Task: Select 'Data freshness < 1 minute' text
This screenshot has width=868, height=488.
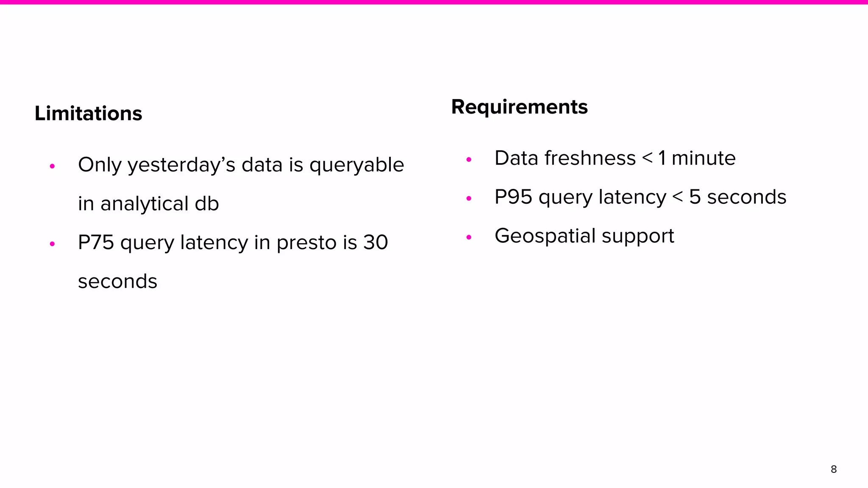Action: [x=615, y=158]
